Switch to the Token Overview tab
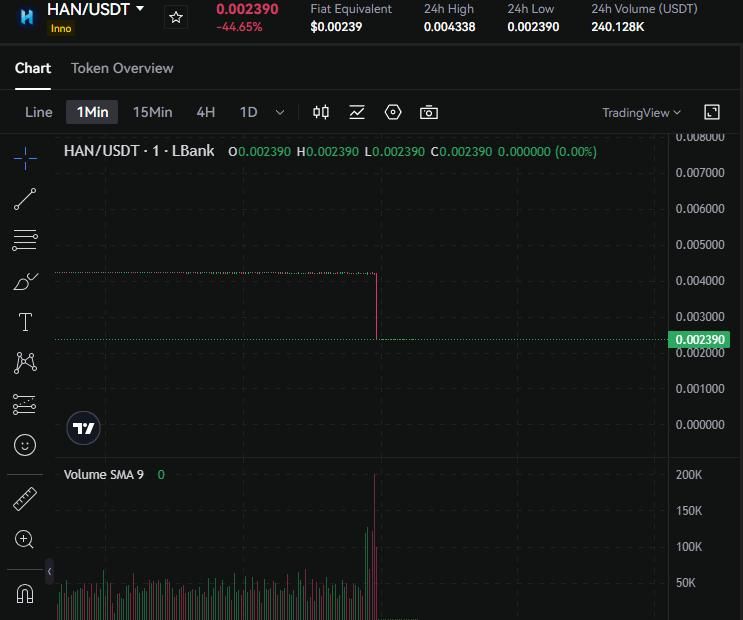The image size is (743, 620). 122,68
